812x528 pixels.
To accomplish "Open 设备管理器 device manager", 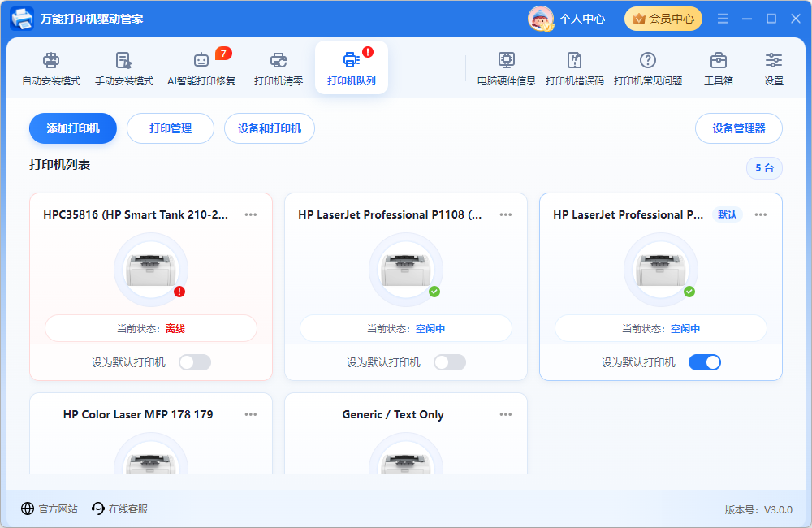I will point(738,128).
